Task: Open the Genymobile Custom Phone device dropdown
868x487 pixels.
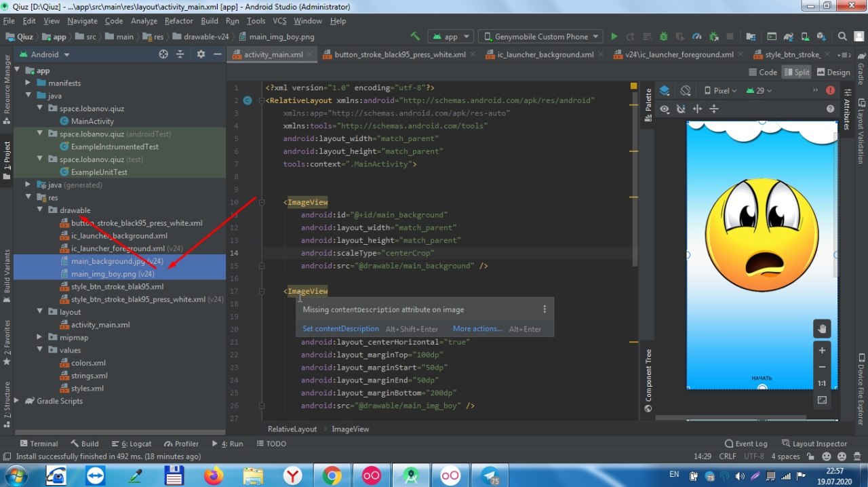Action: pyautogui.click(x=540, y=37)
